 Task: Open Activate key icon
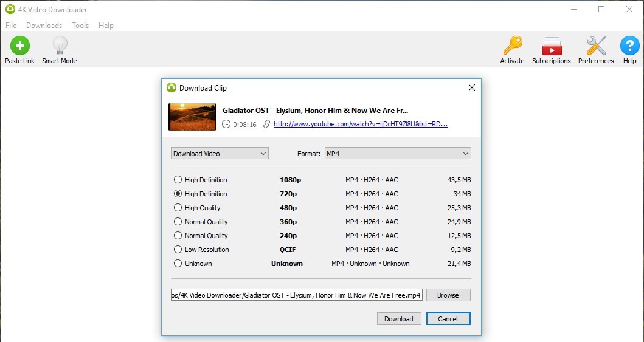pyautogui.click(x=512, y=46)
